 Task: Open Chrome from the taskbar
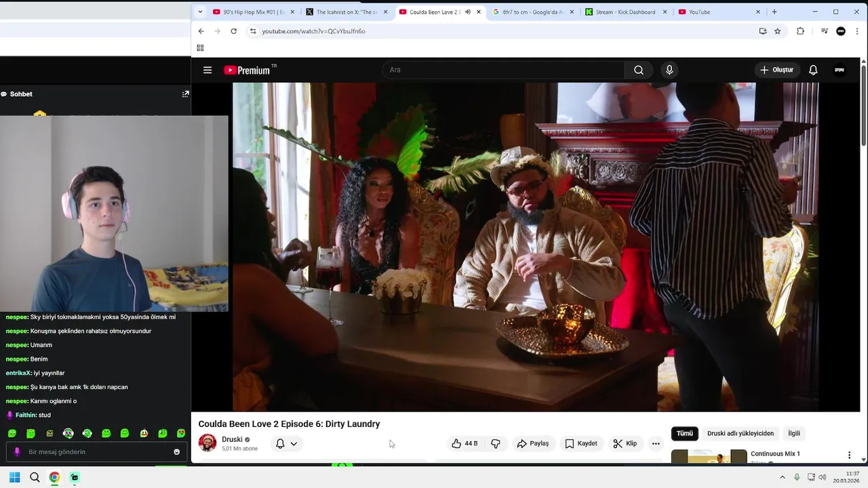point(54,477)
